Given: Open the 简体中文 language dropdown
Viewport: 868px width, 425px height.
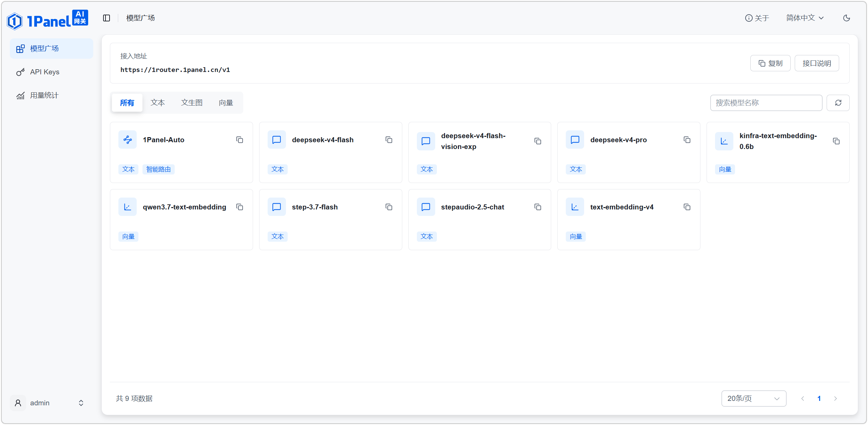Looking at the screenshot, I should 805,18.
